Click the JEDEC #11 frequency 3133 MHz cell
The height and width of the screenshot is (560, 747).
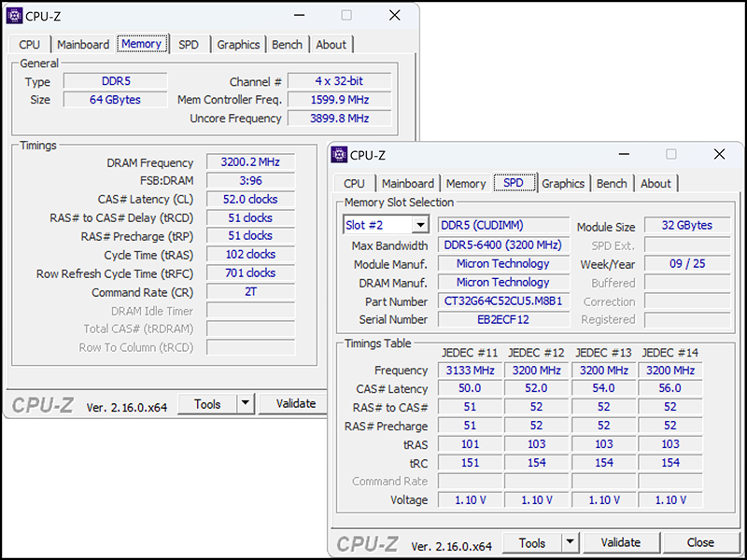(471, 370)
